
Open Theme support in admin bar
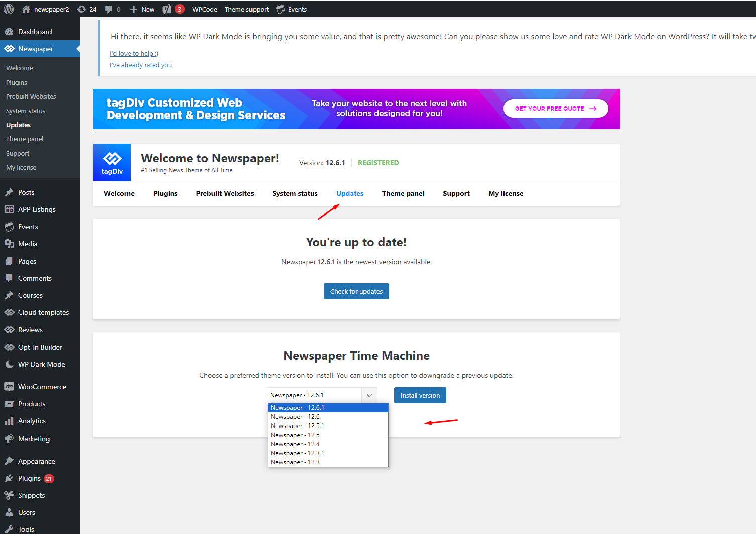(246, 9)
